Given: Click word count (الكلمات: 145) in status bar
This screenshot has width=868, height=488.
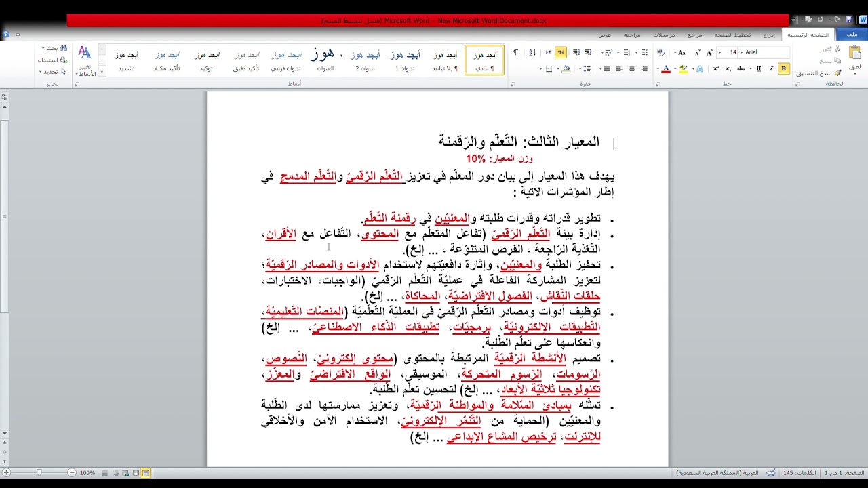Looking at the screenshot, I should coord(800,473).
